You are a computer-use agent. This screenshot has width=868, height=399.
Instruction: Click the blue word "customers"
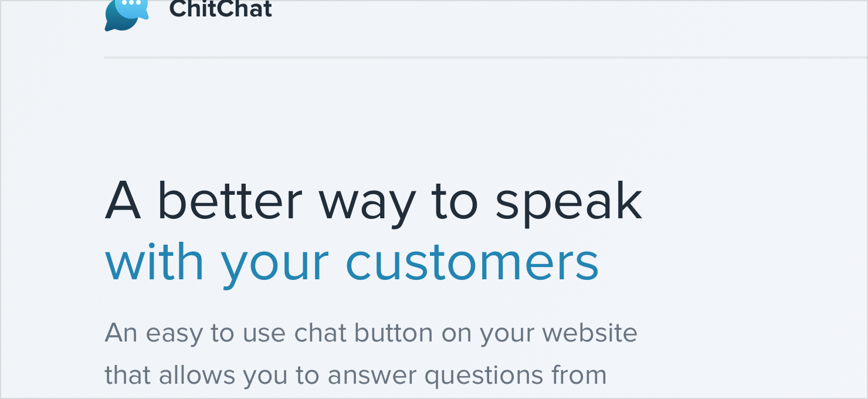click(472, 262)
